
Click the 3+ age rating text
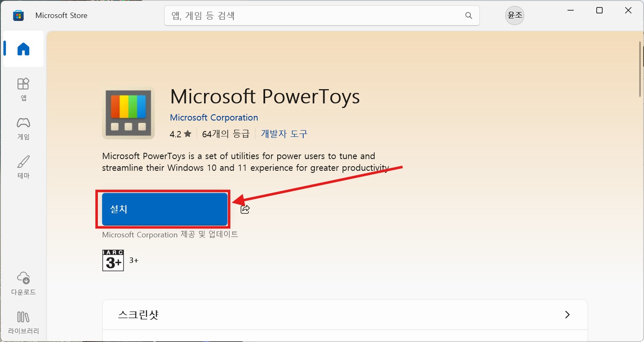click(134, 260)
